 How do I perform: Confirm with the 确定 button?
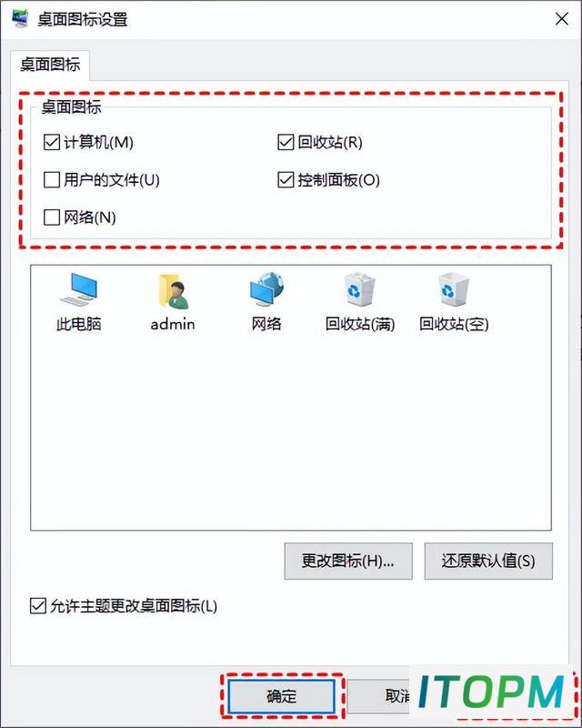[x=281, y=695]
